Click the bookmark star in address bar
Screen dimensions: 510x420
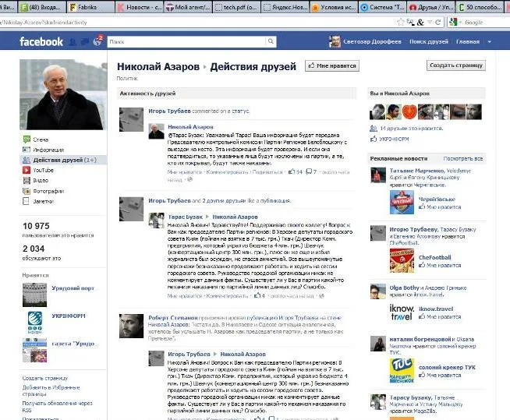coord(400,22)
